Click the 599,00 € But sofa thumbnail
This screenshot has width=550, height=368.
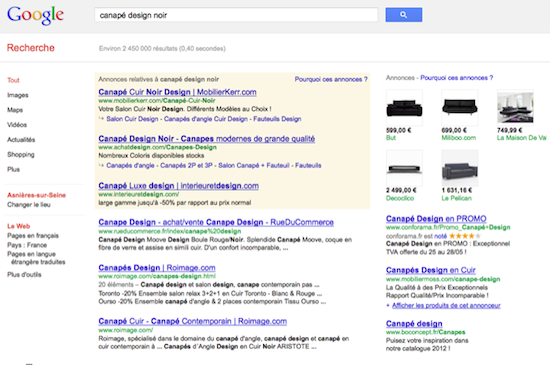coord(404,108)
